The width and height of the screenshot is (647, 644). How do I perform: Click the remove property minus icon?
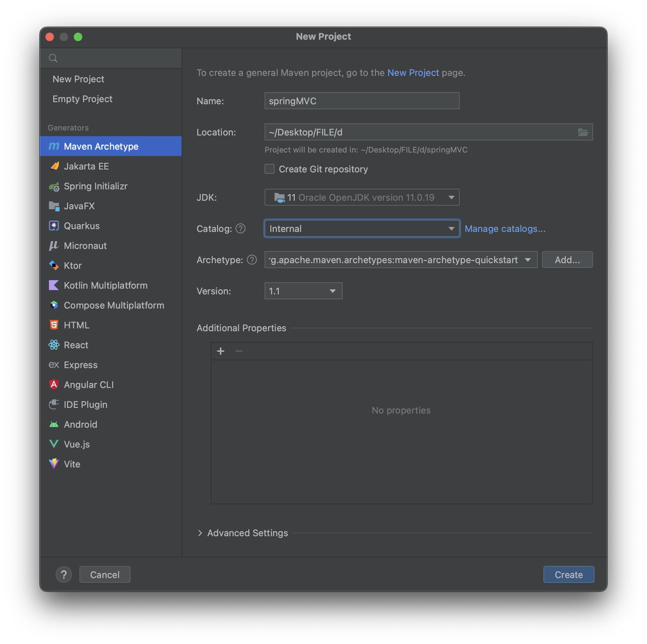tap(239, 351)
